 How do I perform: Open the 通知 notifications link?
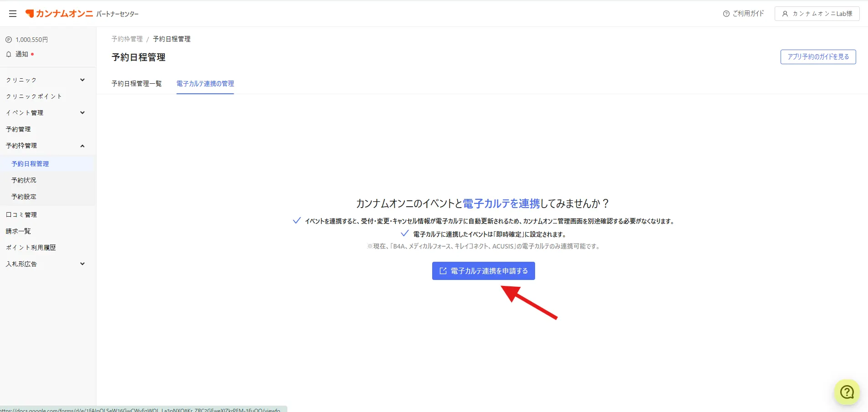coord(22,54)
